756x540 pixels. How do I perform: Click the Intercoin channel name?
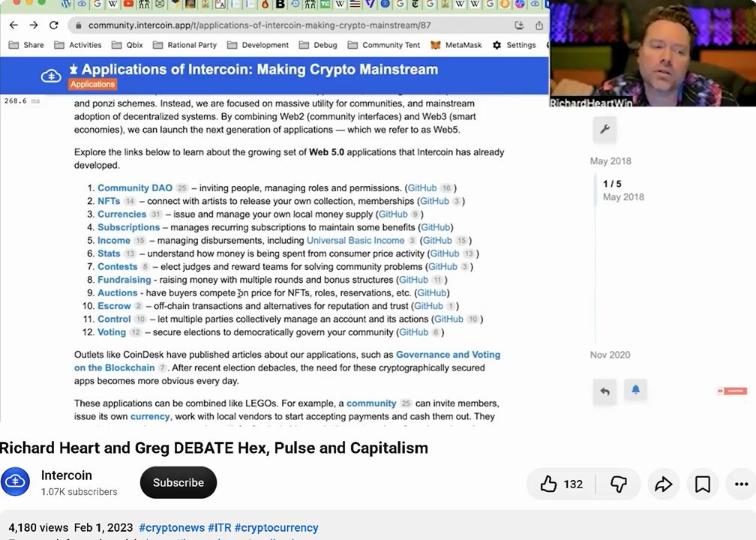pyautogui.click(x=67, y=475)
